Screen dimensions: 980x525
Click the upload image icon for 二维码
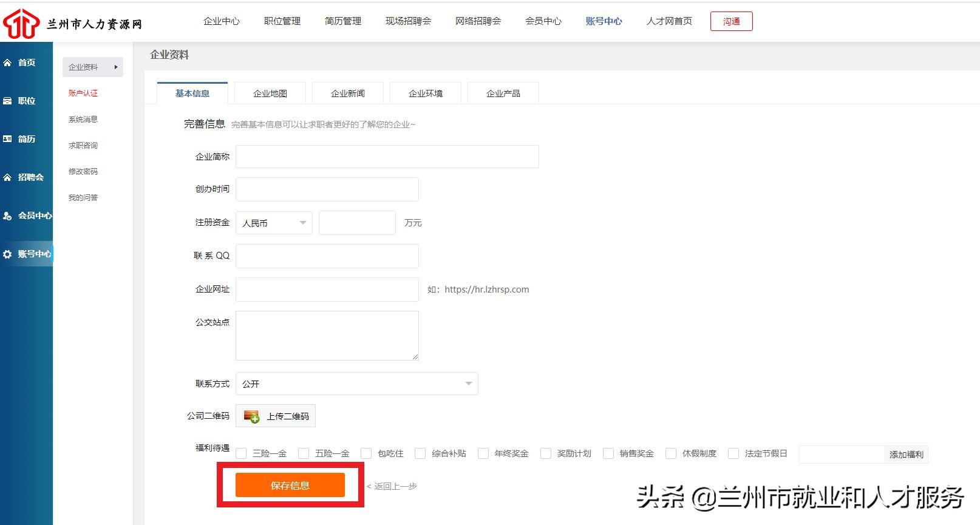coord(251,416)
